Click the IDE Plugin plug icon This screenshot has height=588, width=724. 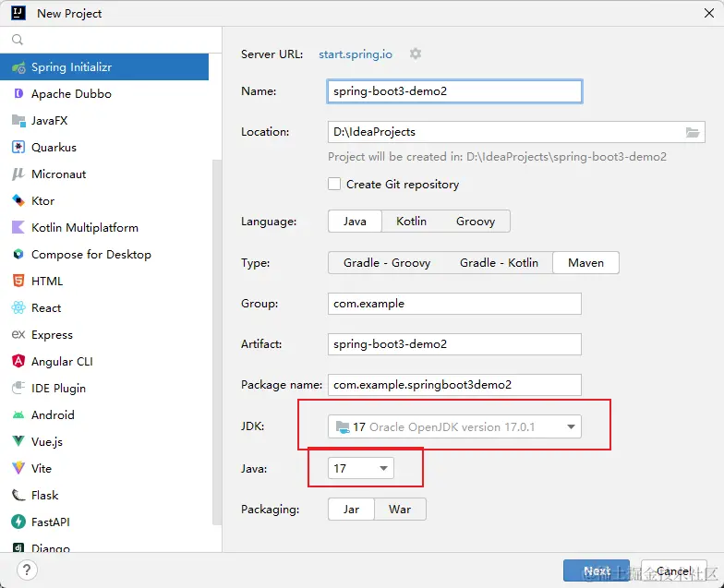coord(18,388)
